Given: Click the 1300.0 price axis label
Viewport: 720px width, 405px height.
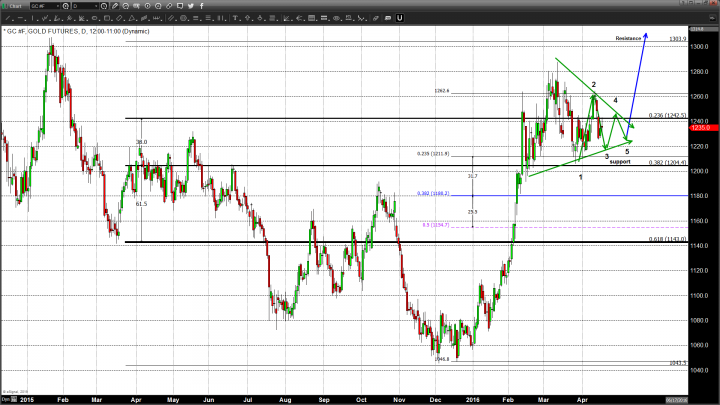Looking at the screenshot, I should tap(700, 46).
